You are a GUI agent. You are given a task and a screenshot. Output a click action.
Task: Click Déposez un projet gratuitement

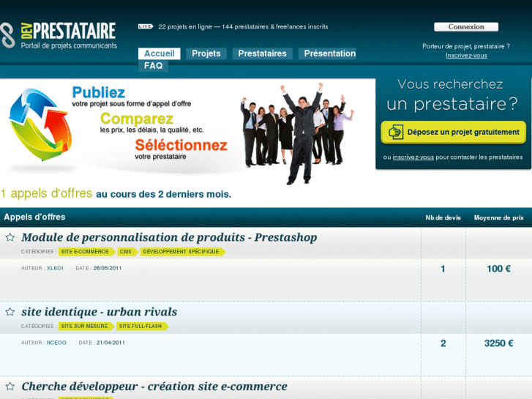pos(453,132)
